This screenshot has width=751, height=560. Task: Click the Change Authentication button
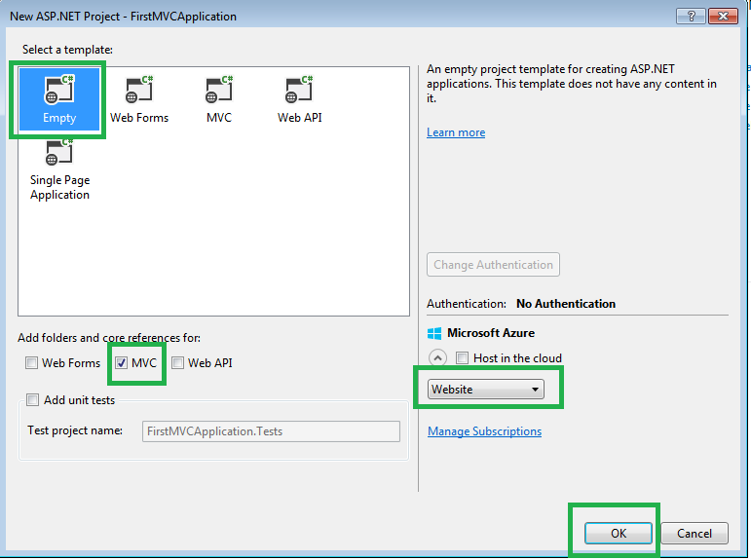493,265
